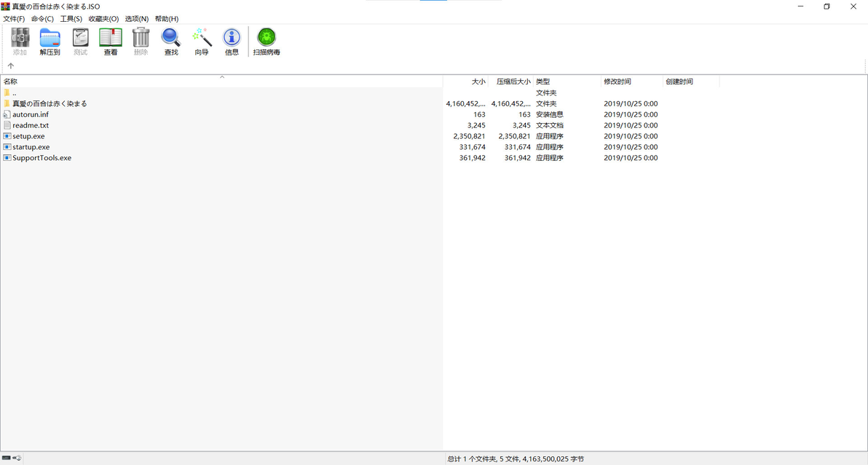Click the readme.txt document icon
The width and height of the screenshot is (868, 465).
coord(7,125)
